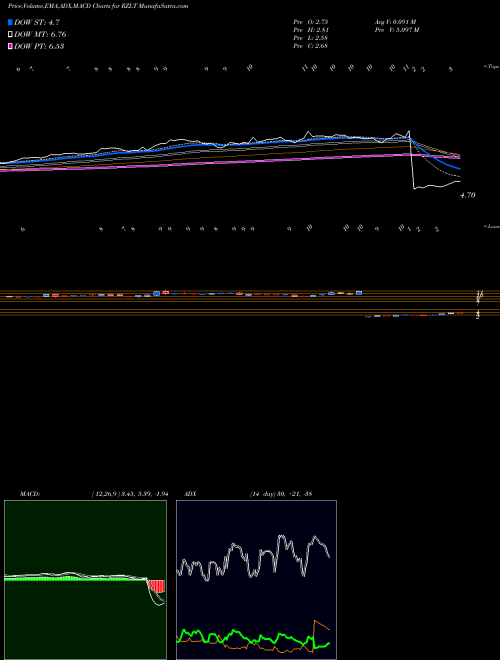This screenshot has height=660, width=500.
Task: Select the 'DOW PT: 6.53' legend label
Action: click(x=39, y=46)
